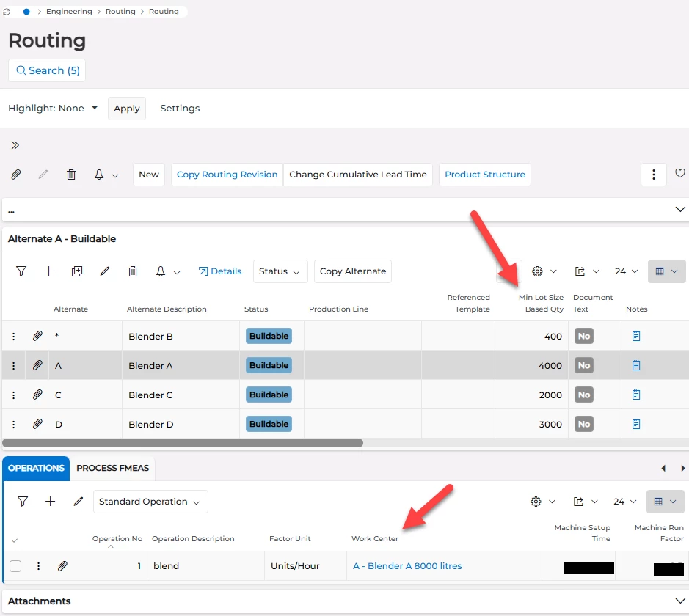Click attachment paperclip for Blender D row
The height and width of the screenshot is (616, 689).
pyautogui.click(x=38, y=424)
